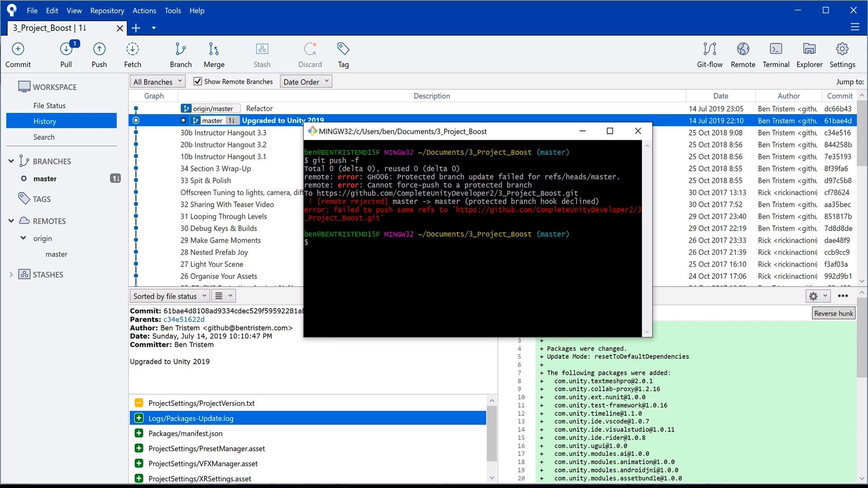Screen dimensions: 868x488
Task: Click the MINGW32 terminal vertical scrollbar
Action: (647, 239)
